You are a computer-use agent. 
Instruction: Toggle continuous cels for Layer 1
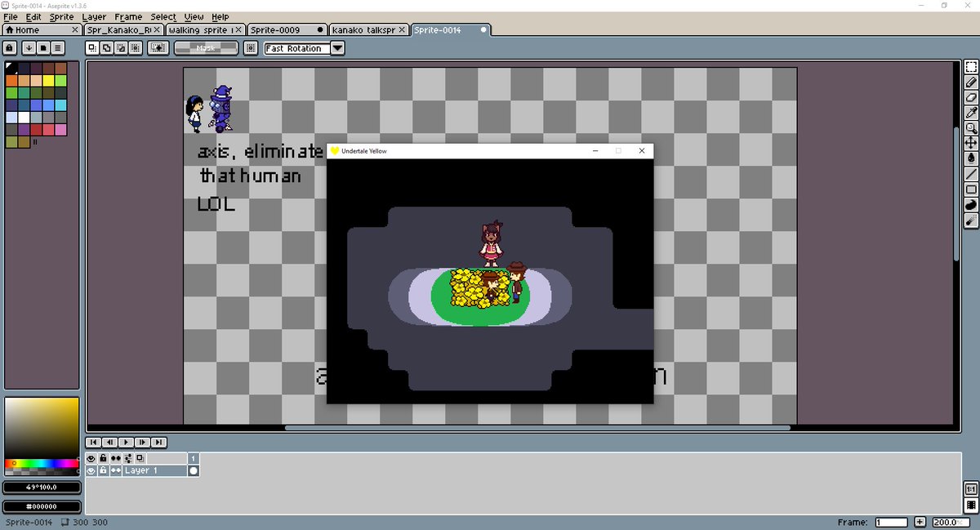[x=116, y=471]
